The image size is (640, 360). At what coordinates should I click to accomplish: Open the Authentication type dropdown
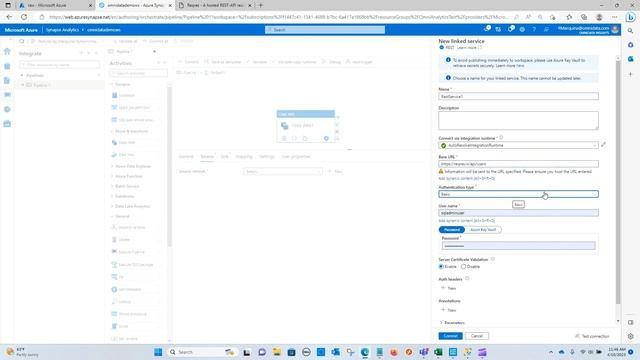518,194
